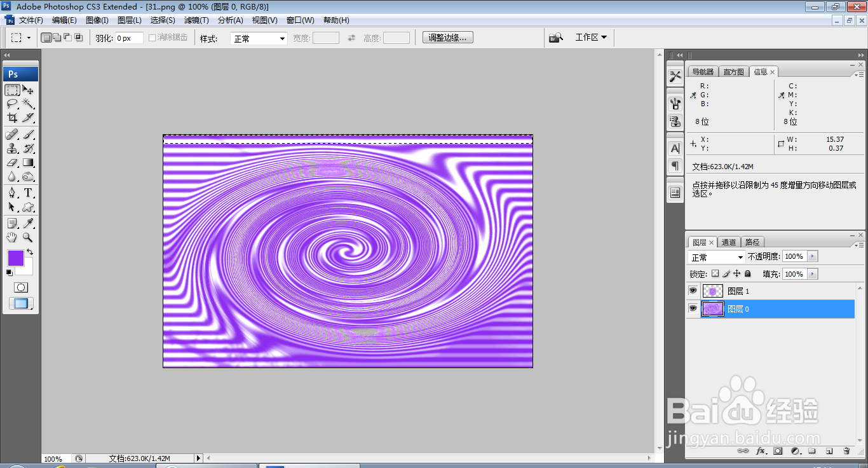
Task: Open layer blend mode 正常 dropdown
Action: click(717, 257)
